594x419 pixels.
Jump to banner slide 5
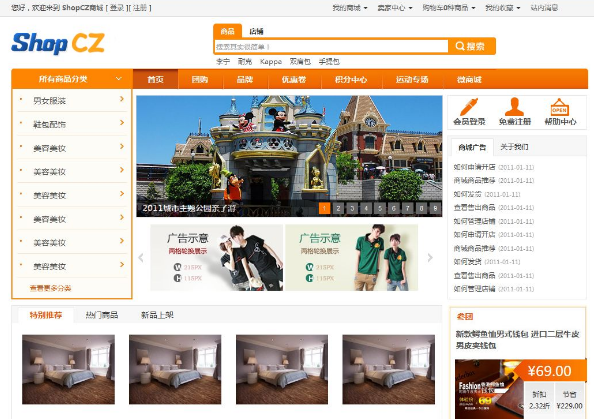coord(380,208)
